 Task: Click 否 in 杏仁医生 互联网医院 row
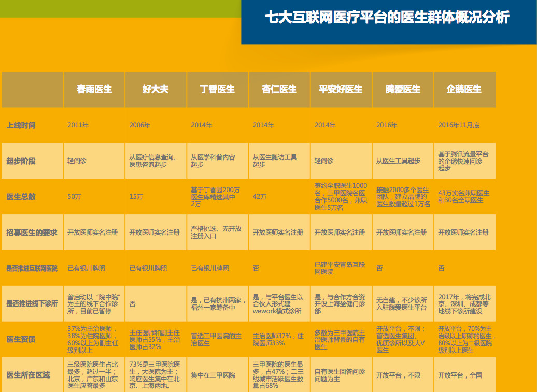pyautogui.click(x=256, y=268)
